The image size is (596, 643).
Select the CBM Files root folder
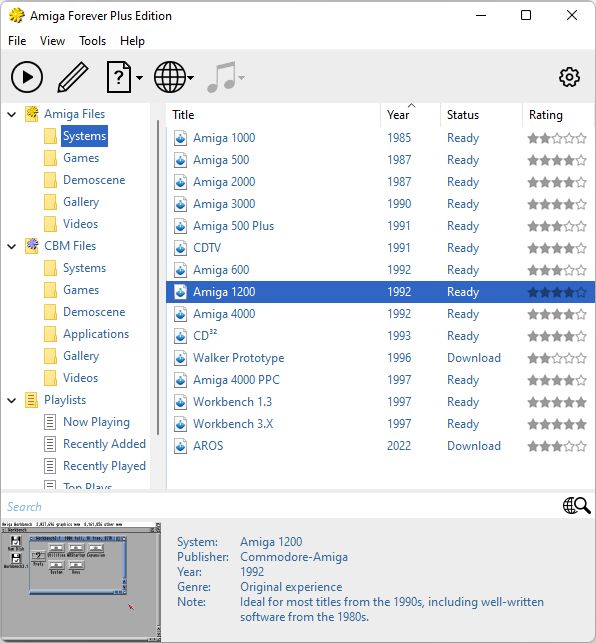70,246
